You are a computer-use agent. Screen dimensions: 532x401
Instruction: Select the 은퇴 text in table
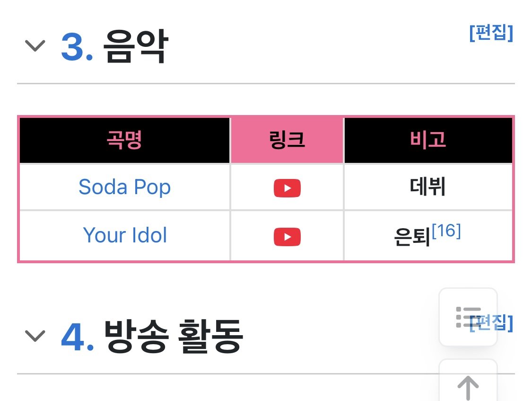tap(412, 237)
